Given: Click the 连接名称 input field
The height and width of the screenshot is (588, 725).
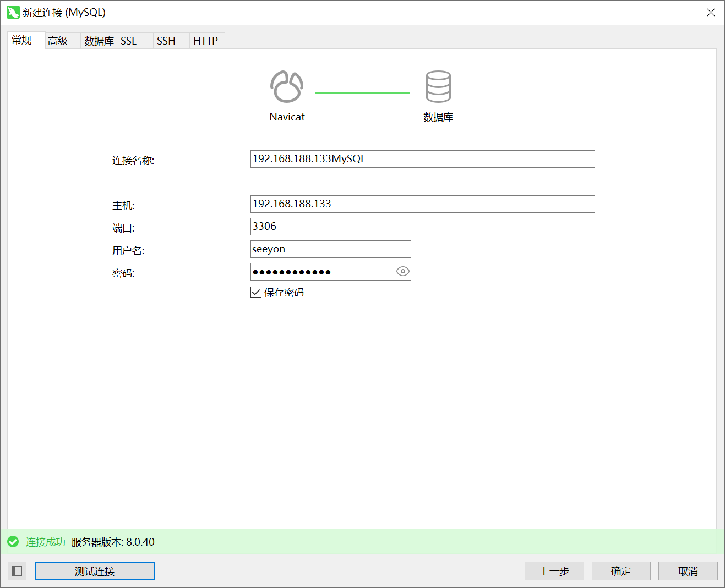Looking at the screenshot, I should [x=423, y=159].
